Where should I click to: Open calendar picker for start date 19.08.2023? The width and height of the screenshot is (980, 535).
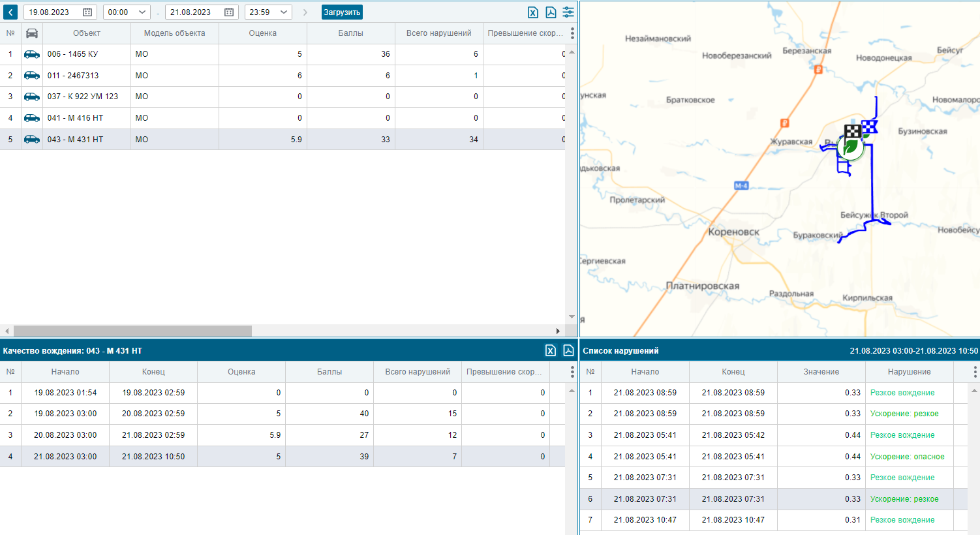(87, 12)
